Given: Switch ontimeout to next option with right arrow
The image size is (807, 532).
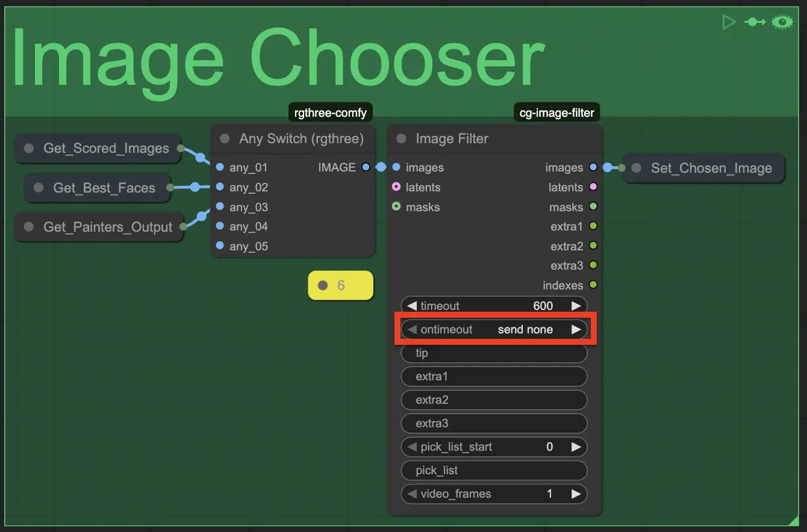Looking at the screenshot, I should 576,330.
